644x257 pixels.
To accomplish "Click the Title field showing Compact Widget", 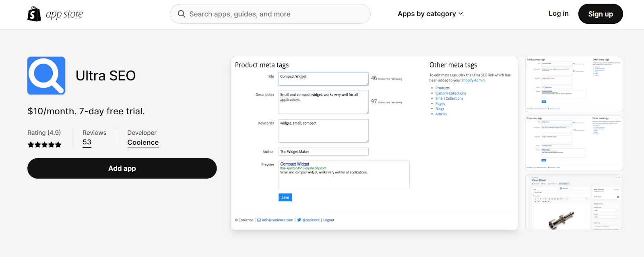I will coord(323,79).
